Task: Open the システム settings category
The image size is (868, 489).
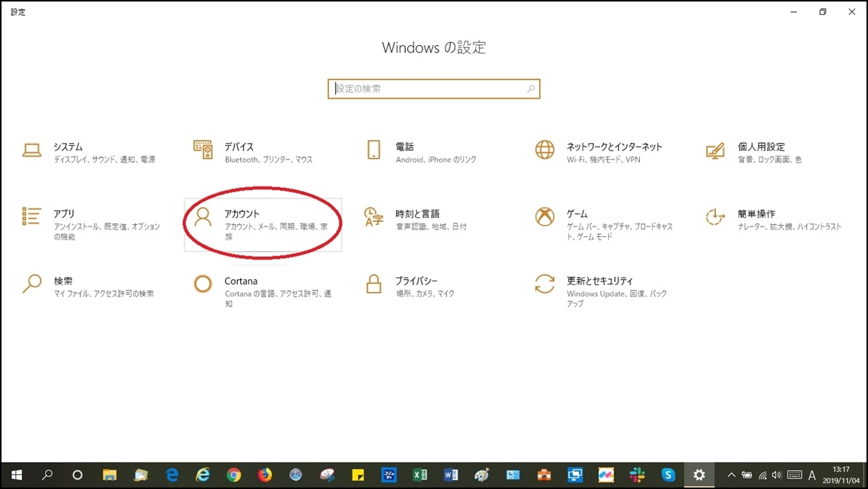Action: click(89, 153)
